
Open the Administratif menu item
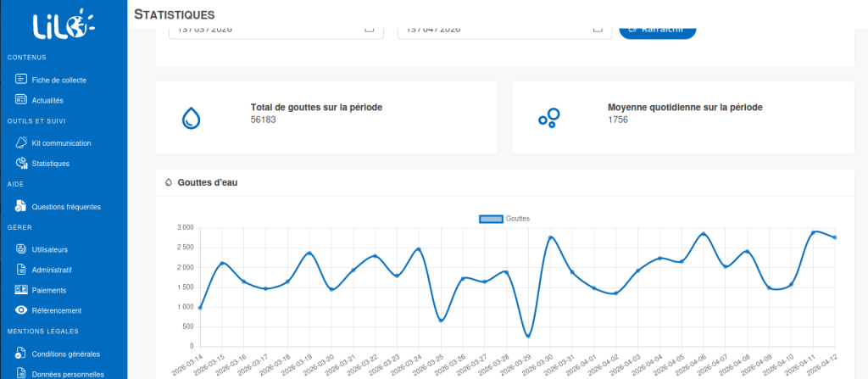pos(51,270)
